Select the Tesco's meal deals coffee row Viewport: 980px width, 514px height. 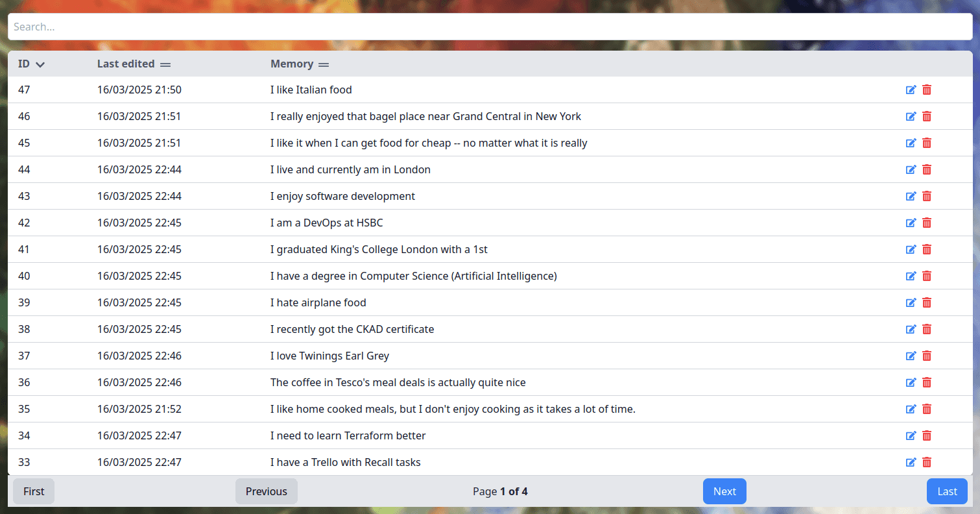[x=490, y=382]
